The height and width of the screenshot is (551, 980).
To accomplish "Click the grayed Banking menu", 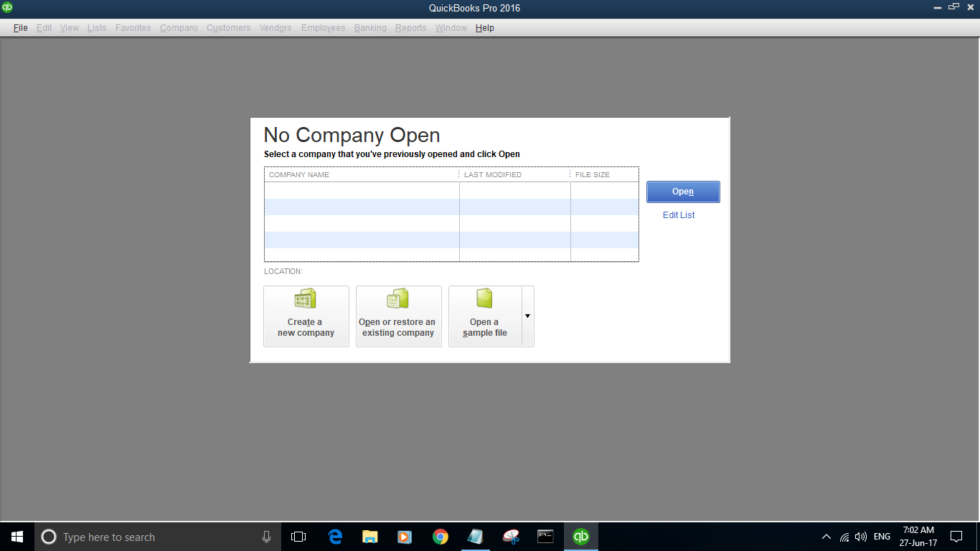I will point(370,28).
